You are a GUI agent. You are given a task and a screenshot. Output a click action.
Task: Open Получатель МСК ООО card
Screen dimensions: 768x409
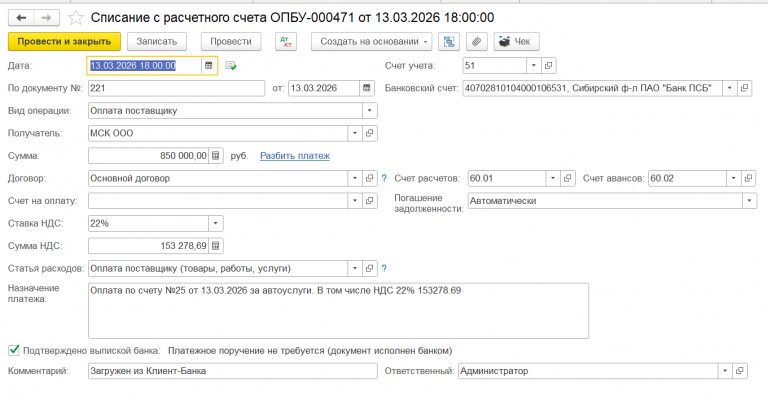tap(370, 133)
